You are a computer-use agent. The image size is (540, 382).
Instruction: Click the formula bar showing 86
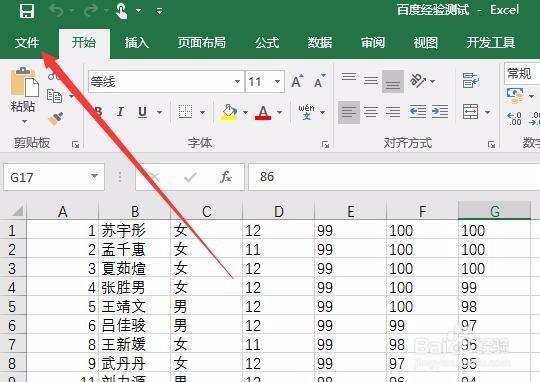click(394, 177)
